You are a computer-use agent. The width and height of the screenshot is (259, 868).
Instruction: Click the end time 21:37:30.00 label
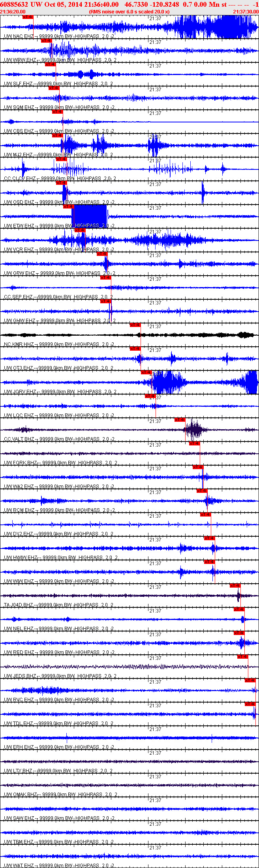coord(246,12)
